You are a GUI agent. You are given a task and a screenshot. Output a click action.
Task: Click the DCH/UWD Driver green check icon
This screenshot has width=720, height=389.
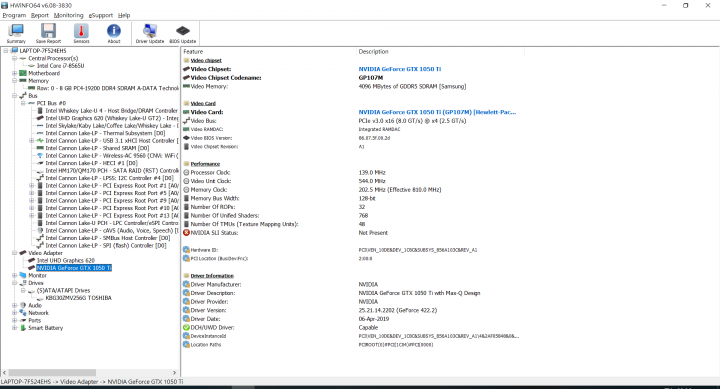(186, 327)
